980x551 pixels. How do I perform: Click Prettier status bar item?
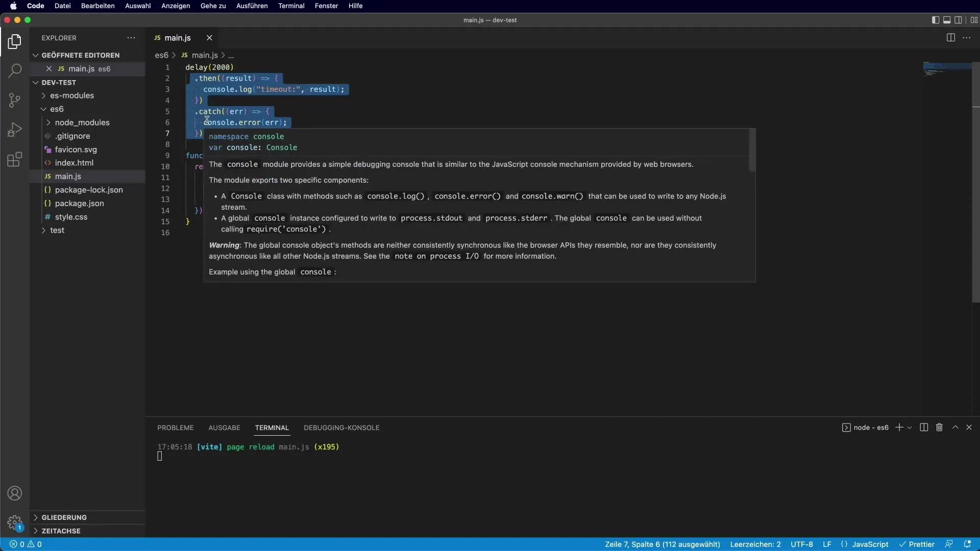917,544
